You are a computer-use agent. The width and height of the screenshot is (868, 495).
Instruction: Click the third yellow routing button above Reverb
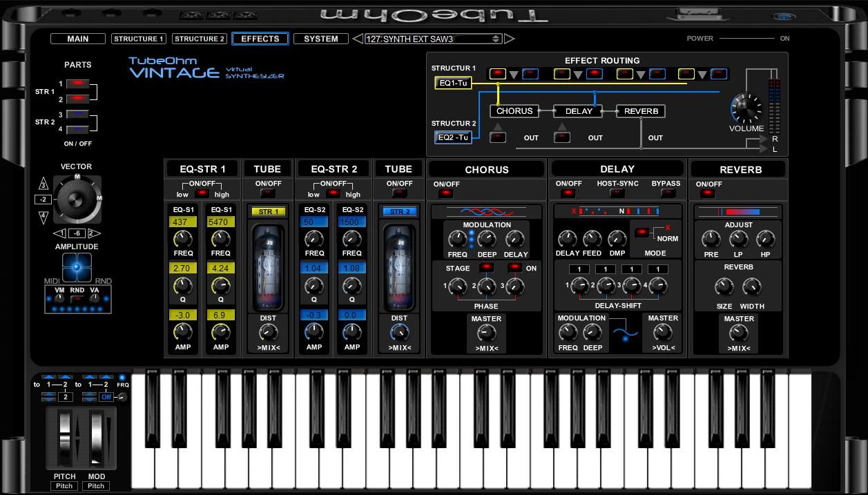pos(625,74)
